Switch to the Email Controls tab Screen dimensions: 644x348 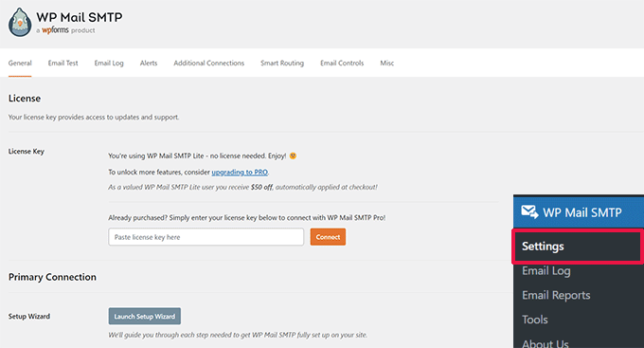pyautogui.click(x=342, y=63)
